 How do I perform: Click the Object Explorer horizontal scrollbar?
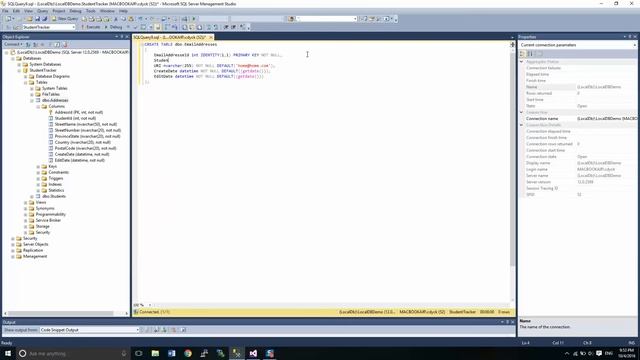tap(60, 313)
